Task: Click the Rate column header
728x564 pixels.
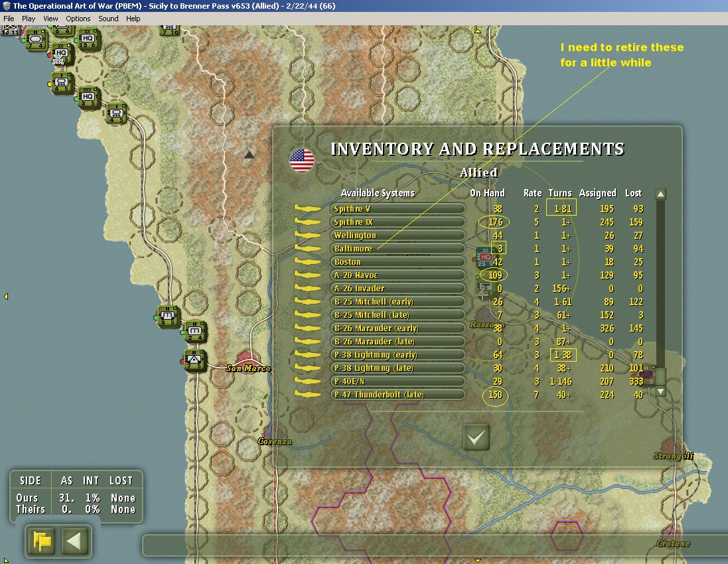Action: (x=532, y=193)
